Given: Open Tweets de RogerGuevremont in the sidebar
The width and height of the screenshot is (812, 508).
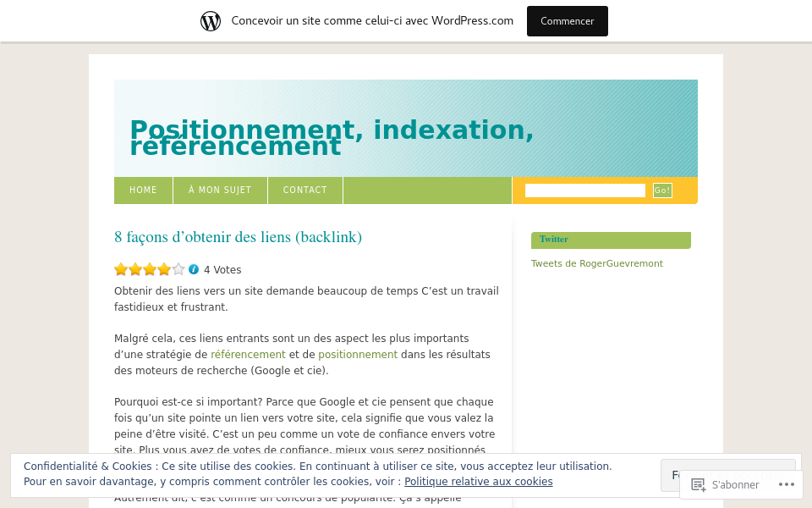Looking at the screenshot, I should [596, 263].
